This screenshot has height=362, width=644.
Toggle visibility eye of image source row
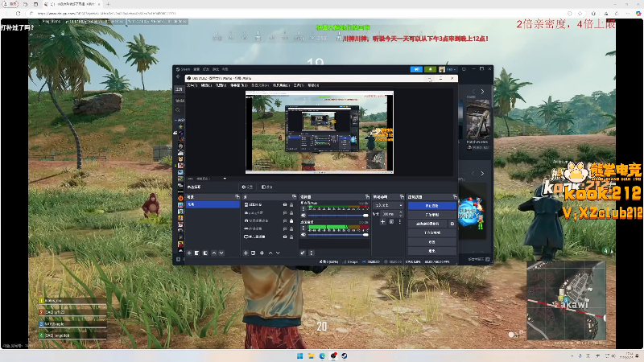click(285, 204)
